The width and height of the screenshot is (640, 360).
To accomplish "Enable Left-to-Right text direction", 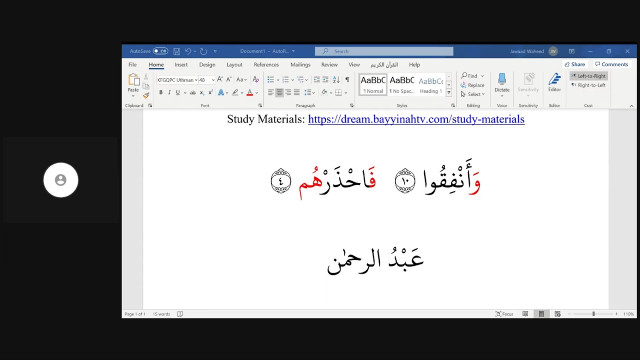I will [x=589, y=76].
